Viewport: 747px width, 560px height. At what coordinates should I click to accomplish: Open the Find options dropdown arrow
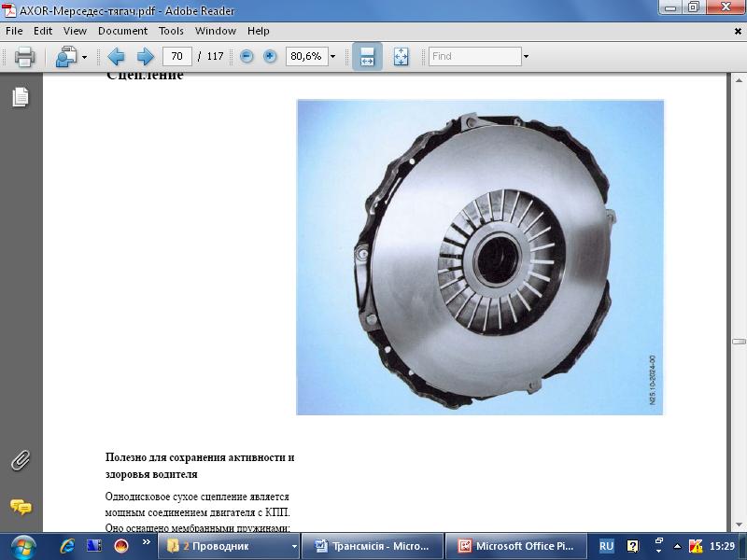526,56
